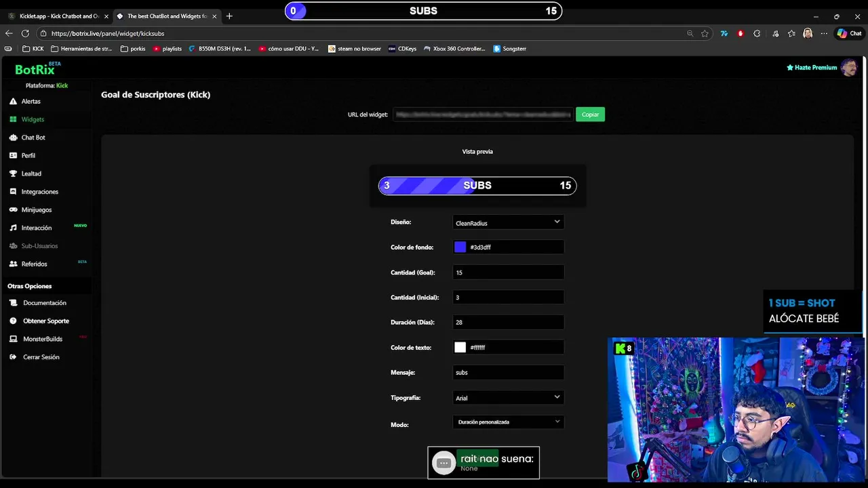The width and height of the screenshot is (868, 488).
Task: Open the red hand blocker extension
Action: (741, 33)
